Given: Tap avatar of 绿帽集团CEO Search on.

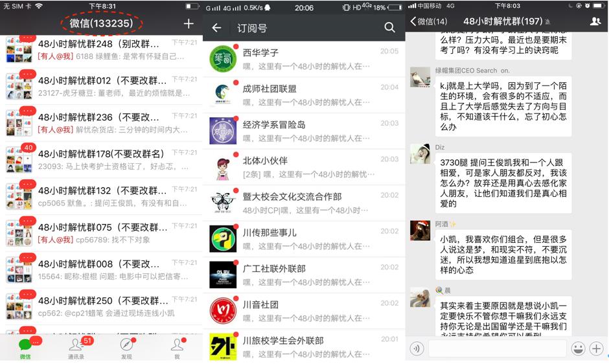Looking at the screenshot, I should (420, 77).
